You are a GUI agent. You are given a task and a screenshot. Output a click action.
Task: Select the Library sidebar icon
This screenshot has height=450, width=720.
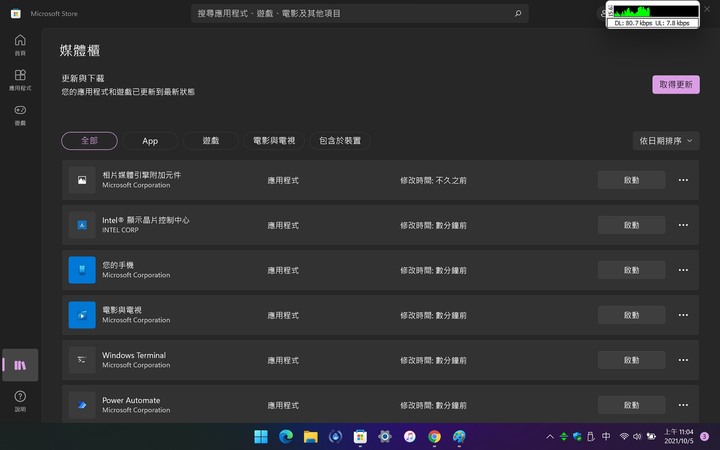[x=20, y=365]
